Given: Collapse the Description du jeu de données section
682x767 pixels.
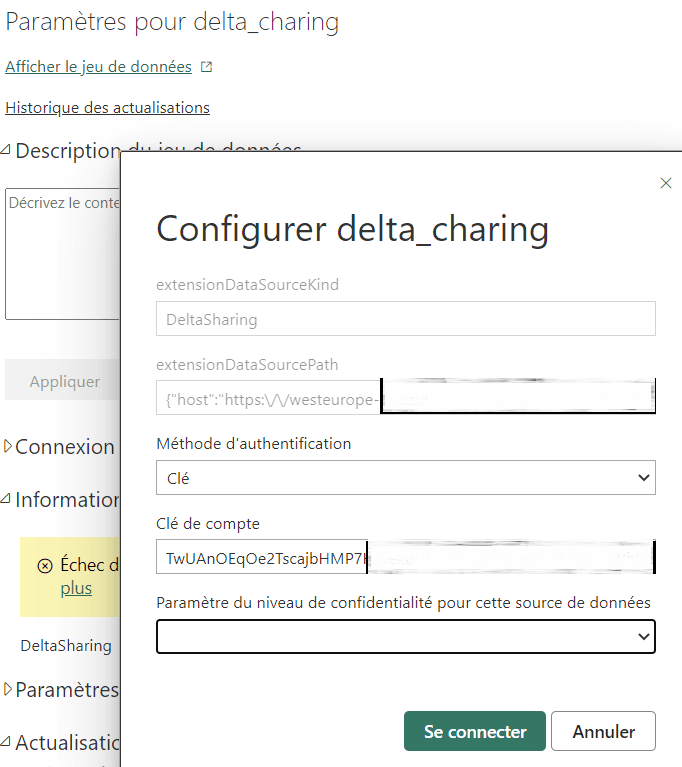Looking at the screenshot, I should coord(5,150).
